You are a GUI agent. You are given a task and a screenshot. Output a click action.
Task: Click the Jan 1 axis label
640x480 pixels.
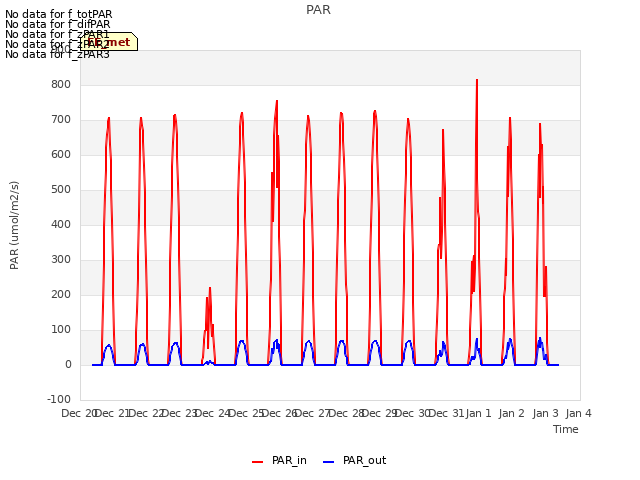coord(478,413)
